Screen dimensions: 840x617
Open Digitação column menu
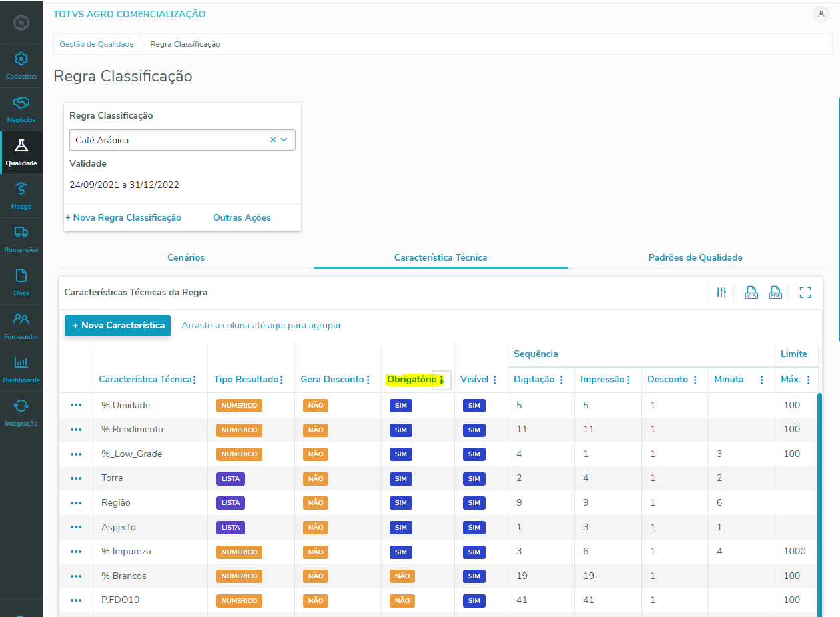(561, 380)
